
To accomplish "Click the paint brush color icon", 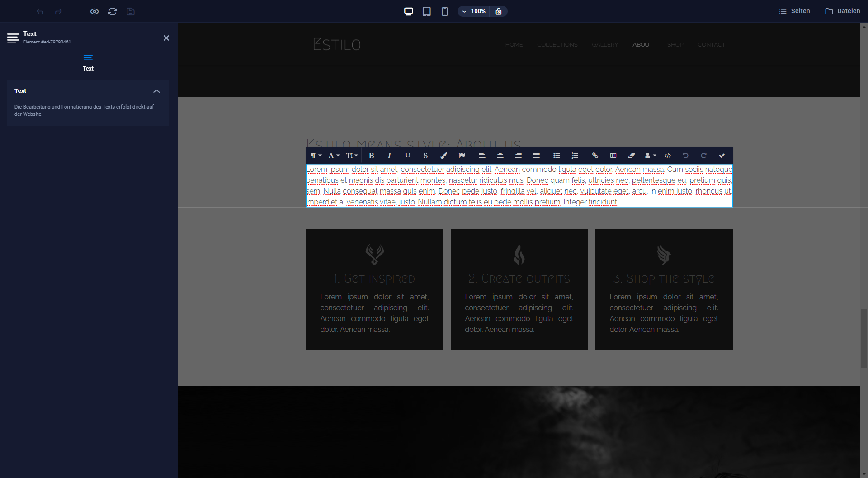I will pyautogui.click(x=443, y=156).
